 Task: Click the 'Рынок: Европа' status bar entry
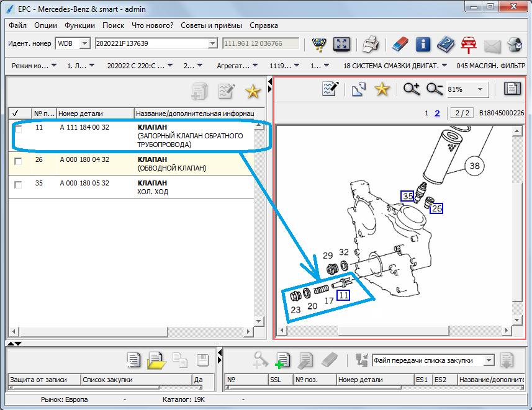(x=64, y=399)
